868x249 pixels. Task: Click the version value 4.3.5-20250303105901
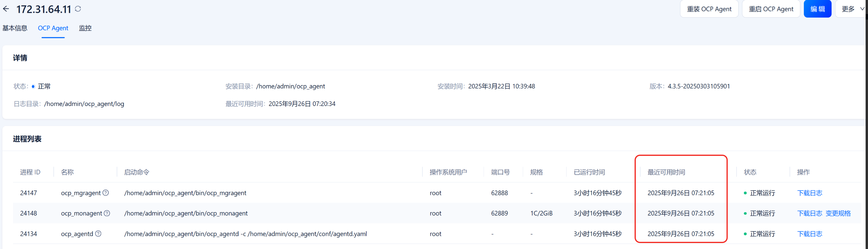point(699,86)
